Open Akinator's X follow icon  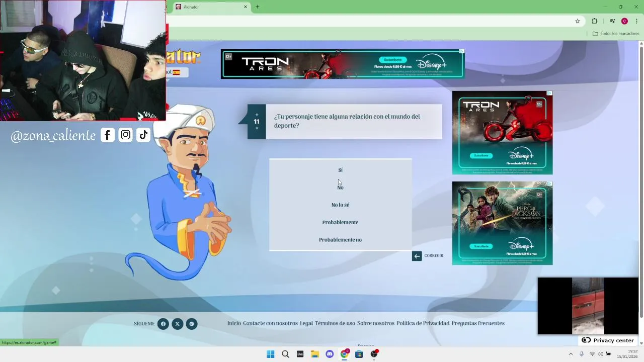[177, 324]
